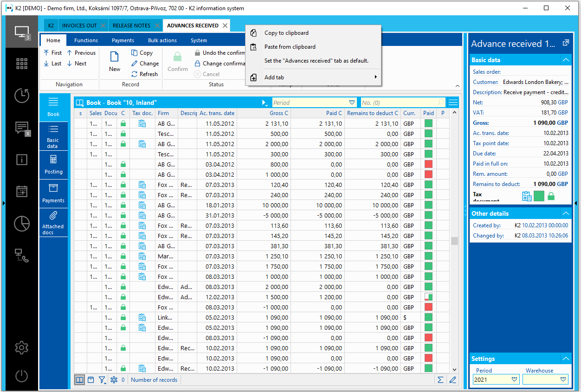Click the Number of records button
The width and height of the screenshot is (581, 392).
154,380
